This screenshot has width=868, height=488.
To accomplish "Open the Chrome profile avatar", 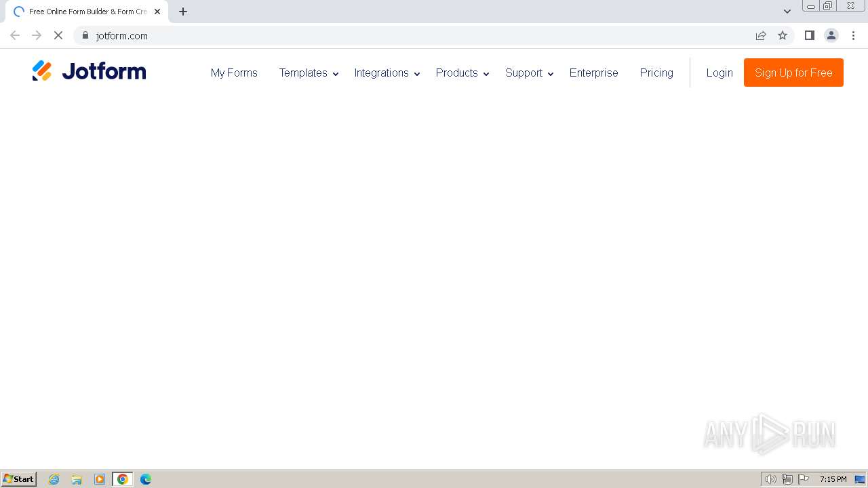I will (x=831, y=35).
